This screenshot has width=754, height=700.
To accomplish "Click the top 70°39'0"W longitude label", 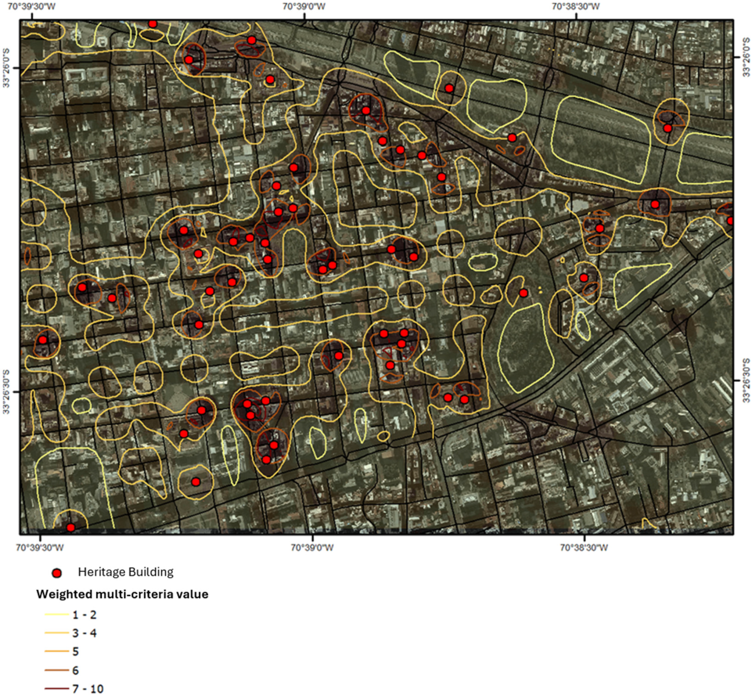I will 304,7.
